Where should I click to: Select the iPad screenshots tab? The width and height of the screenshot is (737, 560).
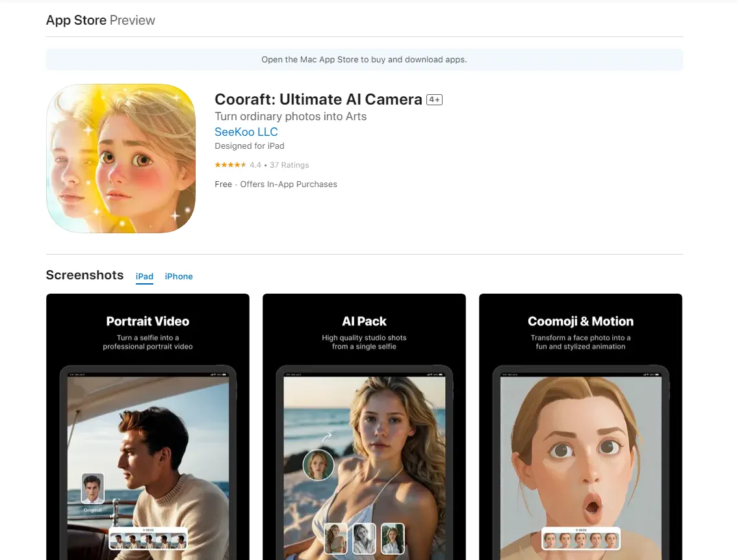tap(144, 276)
